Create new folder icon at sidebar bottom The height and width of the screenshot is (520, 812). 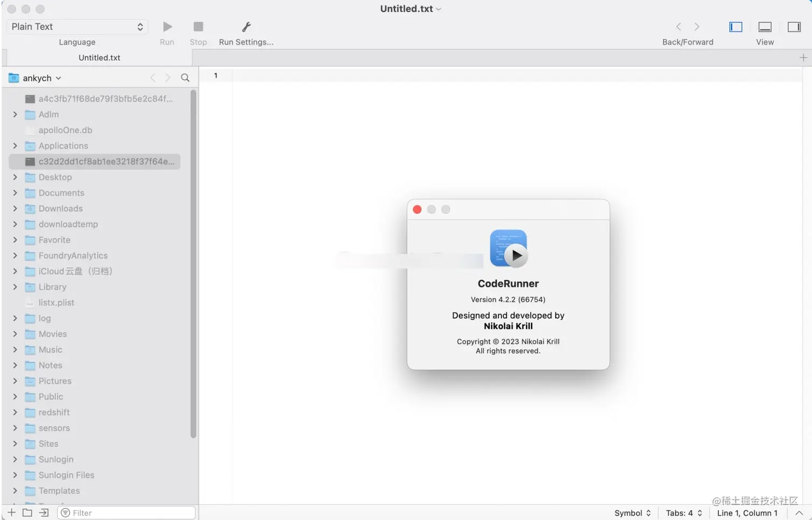click(x=27, y=512)
